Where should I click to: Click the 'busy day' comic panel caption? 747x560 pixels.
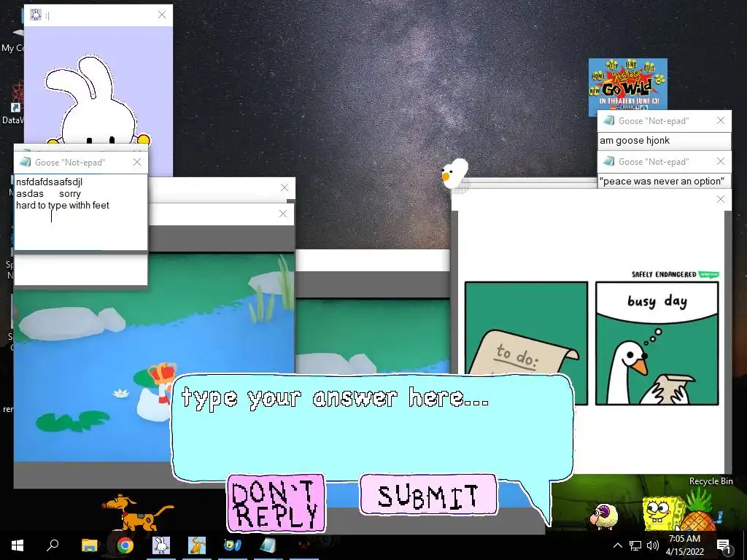click(657, 301)
